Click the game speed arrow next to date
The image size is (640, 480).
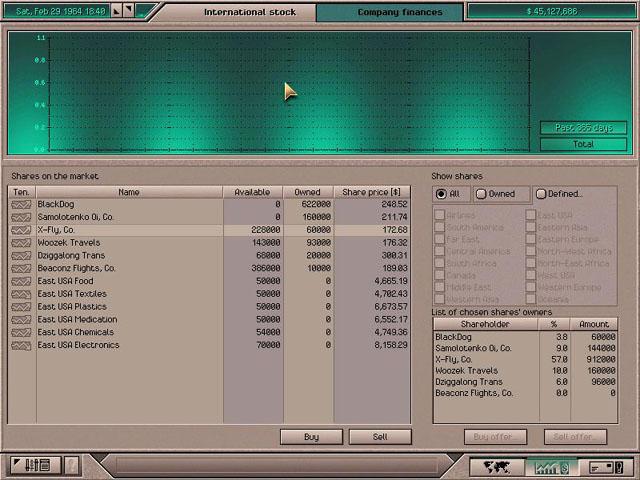point(118,12)
